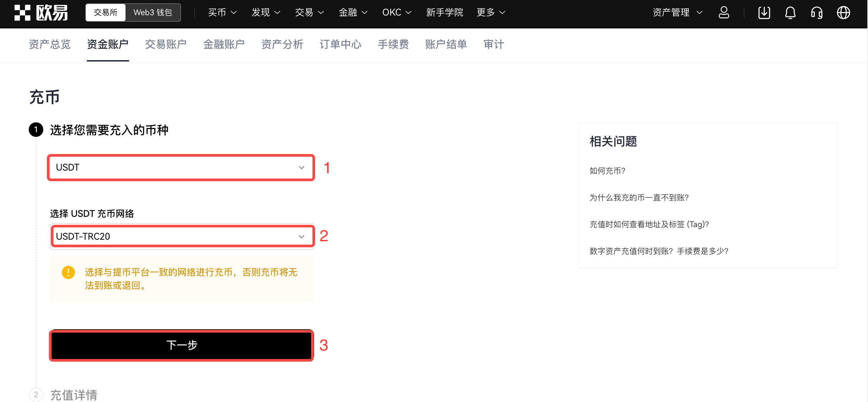Switch to 订单中心 tab
This screenshot has width=868, height=402.
[340, 44]
